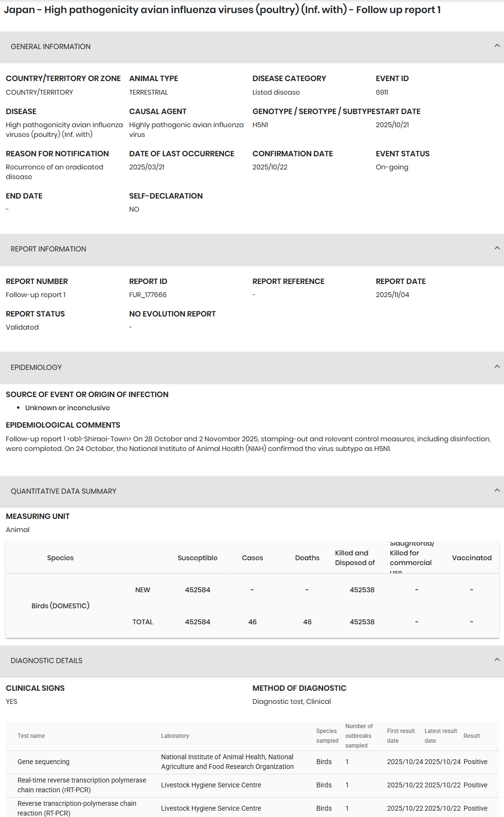The height and width of the screenshot is (817, 504).
Task: Click the Japan follow up report title
Action: (x=222, y=10)
